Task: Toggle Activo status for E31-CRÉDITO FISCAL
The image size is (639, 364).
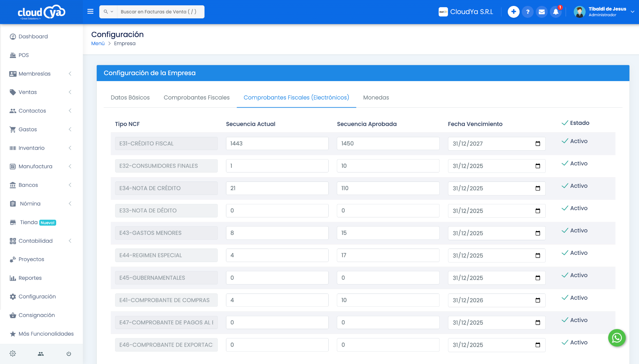Action: [574, 141]
